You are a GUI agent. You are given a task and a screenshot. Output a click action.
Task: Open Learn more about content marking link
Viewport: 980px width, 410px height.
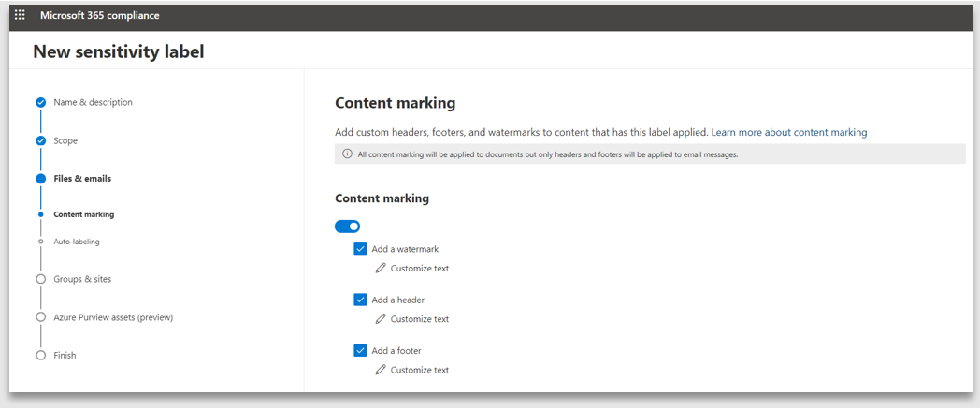(x=788, y=133)
